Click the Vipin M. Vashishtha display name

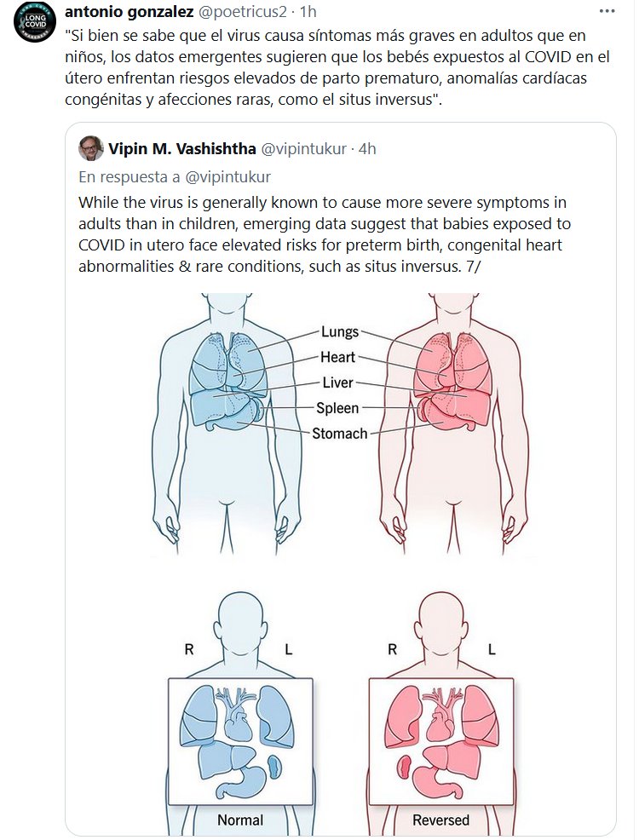pos(181,149)
